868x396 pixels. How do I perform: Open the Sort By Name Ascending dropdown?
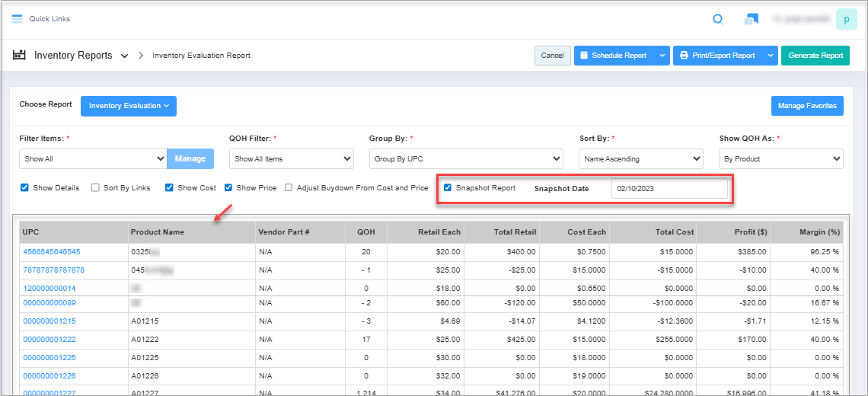[x=640, y=159]
